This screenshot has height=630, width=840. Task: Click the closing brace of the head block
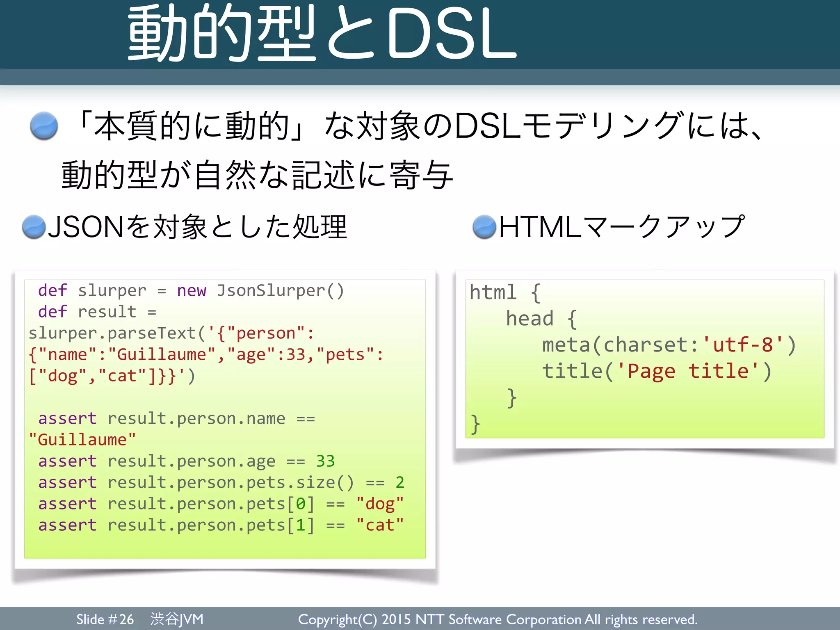511,398
